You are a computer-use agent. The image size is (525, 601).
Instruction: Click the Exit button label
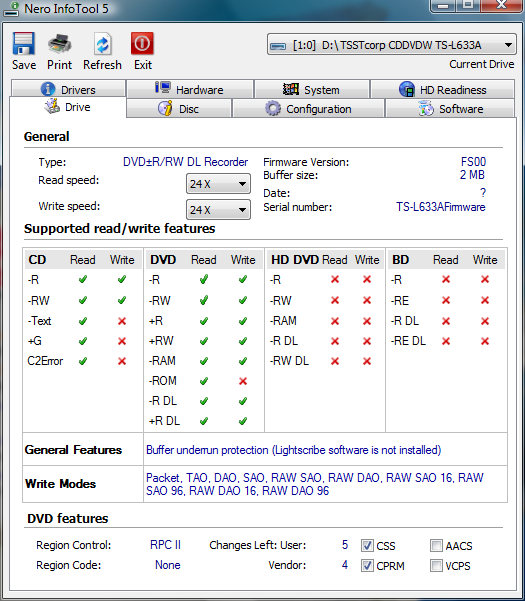143,65
